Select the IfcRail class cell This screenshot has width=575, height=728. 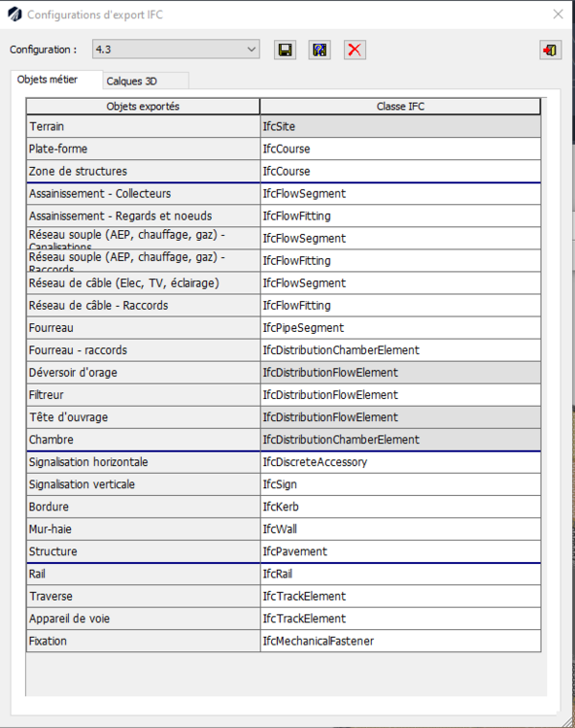400,574
